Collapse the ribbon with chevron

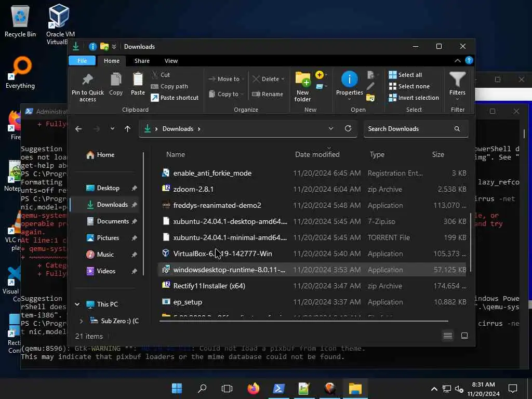coord(457,61)
